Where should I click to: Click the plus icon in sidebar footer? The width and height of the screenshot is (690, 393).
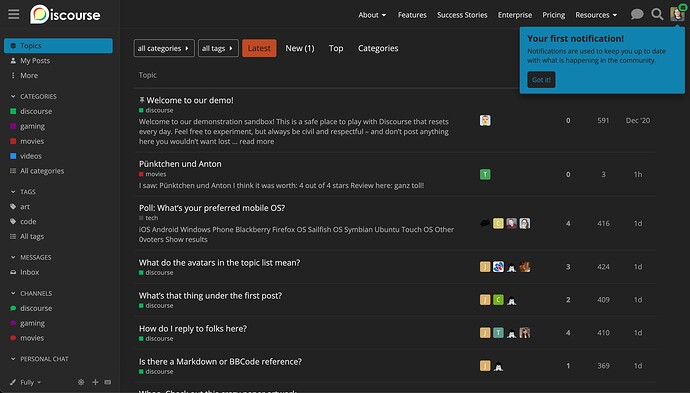[95, 382]
